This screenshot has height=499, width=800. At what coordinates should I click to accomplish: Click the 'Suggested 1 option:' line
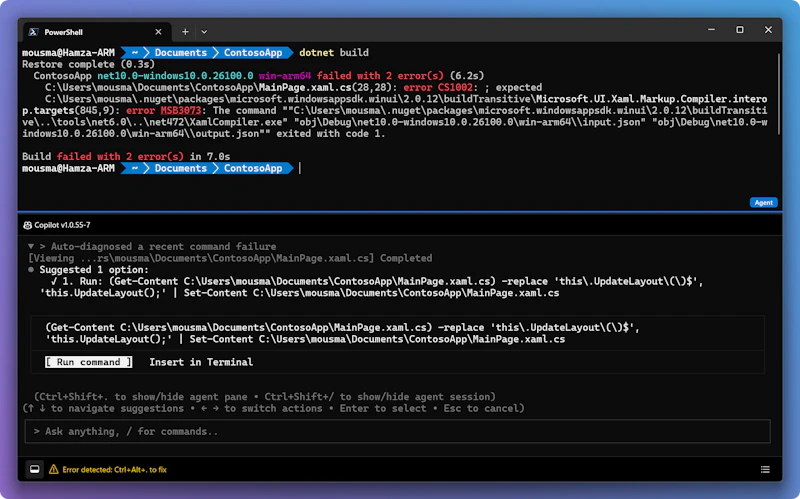[94, 269]
